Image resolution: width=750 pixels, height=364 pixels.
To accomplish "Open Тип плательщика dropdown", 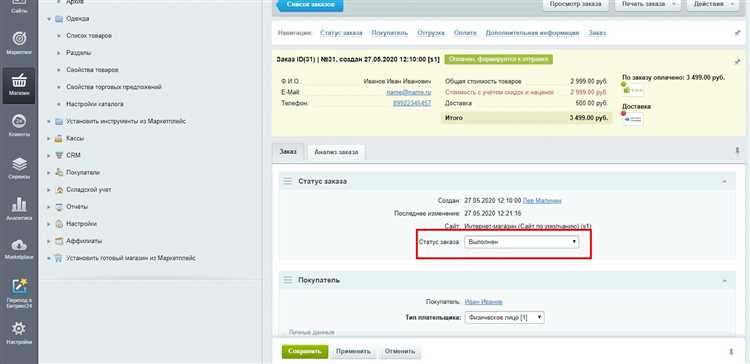I will (x=504, y=317).
